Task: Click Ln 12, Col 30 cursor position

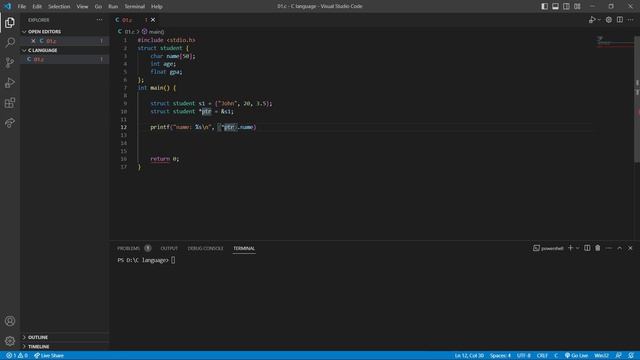Action: (469, 356)
